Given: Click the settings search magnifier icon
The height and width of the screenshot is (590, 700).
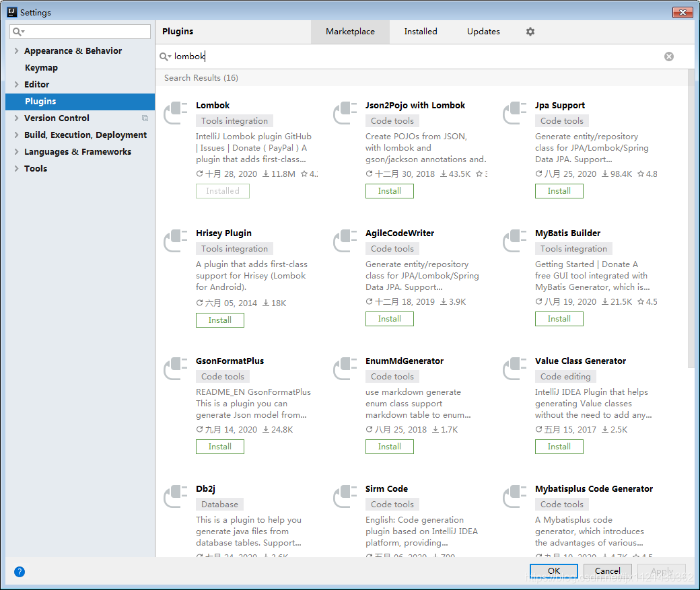Looking at the screenshot, I should coord(18,32).
